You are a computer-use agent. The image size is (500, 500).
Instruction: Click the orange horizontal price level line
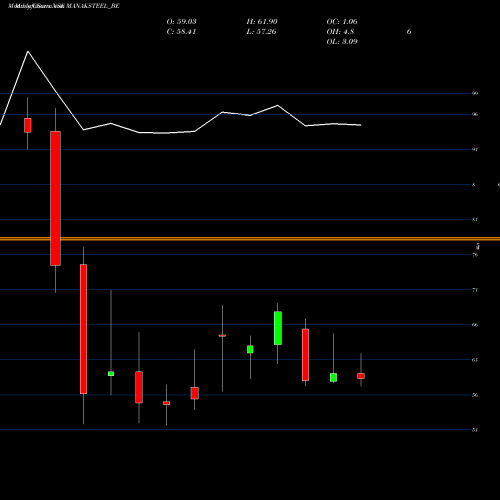pos(250,239)
